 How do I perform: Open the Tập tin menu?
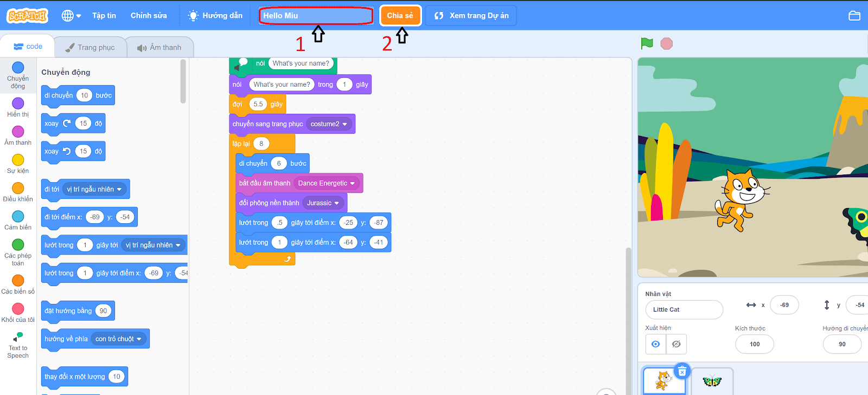[x=104, y=16]
